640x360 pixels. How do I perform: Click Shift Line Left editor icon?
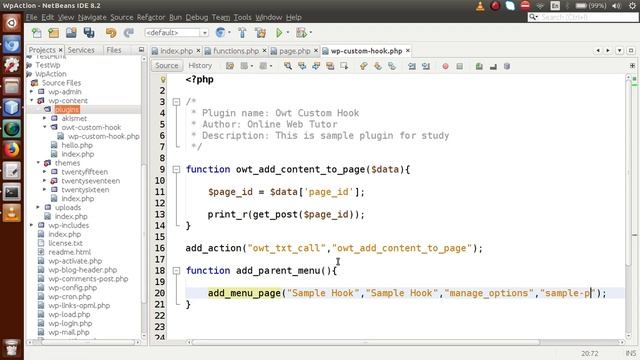click(x=412, y=66)
